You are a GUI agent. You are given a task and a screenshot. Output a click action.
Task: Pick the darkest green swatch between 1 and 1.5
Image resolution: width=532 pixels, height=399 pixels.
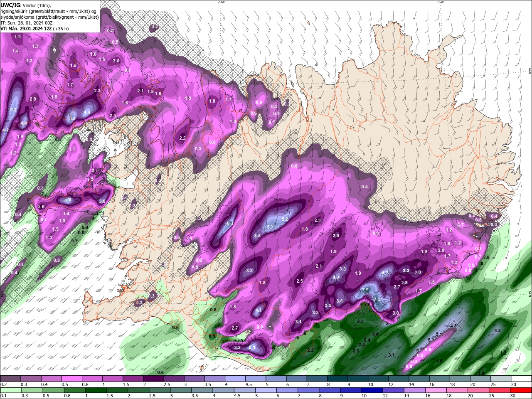(x=97, y=390)
